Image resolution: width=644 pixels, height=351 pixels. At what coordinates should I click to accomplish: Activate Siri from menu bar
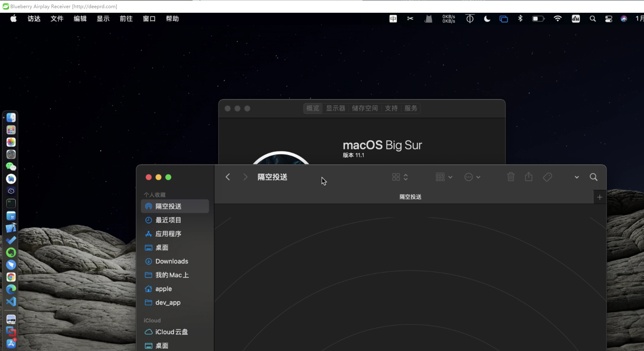click(624, 19)
